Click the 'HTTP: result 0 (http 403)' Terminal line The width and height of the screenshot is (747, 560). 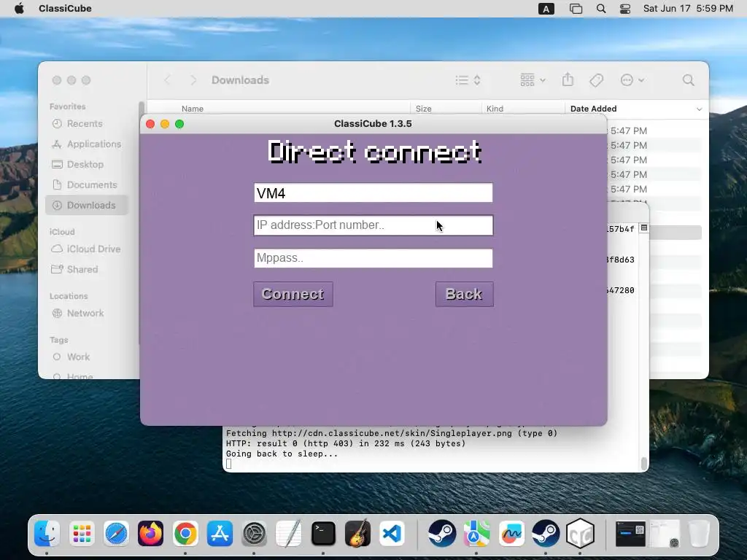click(x=345, y=443)
